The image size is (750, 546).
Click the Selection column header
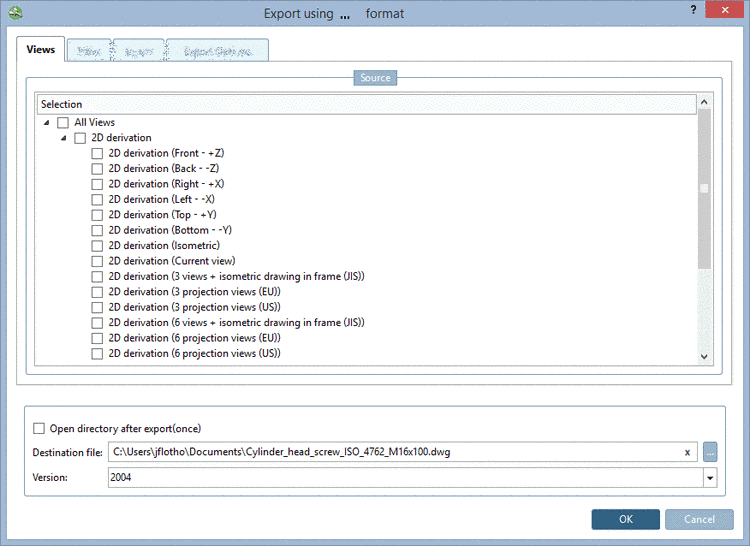pyautogui.click(x=366, y=104)
